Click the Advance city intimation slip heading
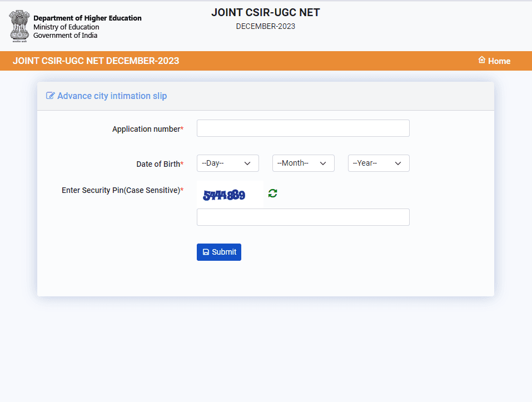Viewport: 532px width, 402px height. (112, 96)
